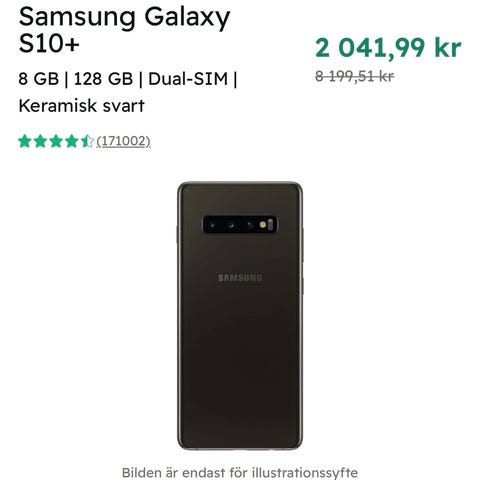Click the Samsung Galaxy S10+ product title
Image resolution: width=480 pixels, height=480 pixels.
pos(124,30)
